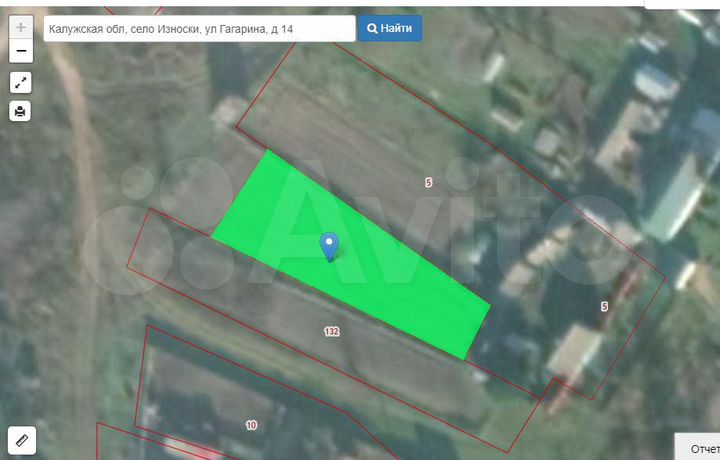The width and height of the screenshot is (720, 460).
Task: Click parcel label 5 above green plot
Action: pyautogui.click(x=428, y=182)
